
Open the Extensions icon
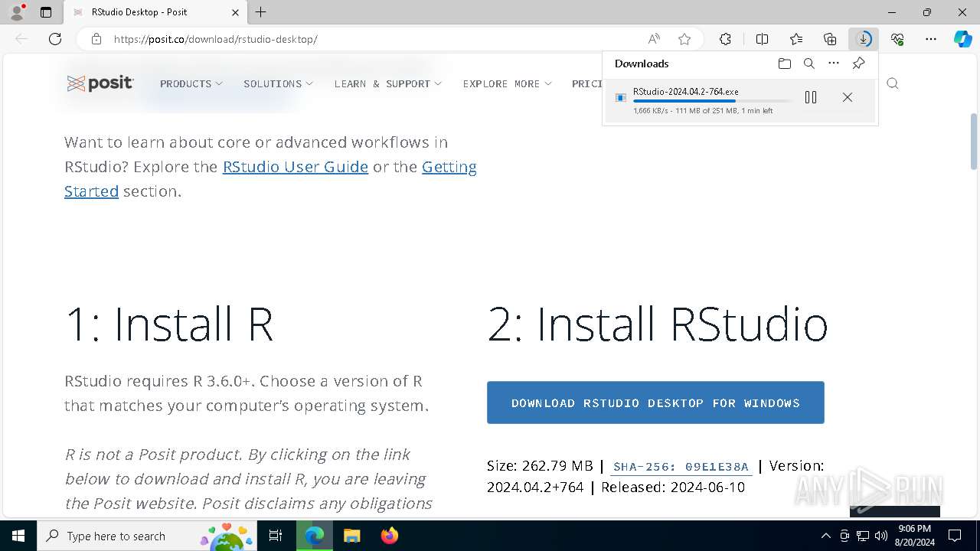725,39
